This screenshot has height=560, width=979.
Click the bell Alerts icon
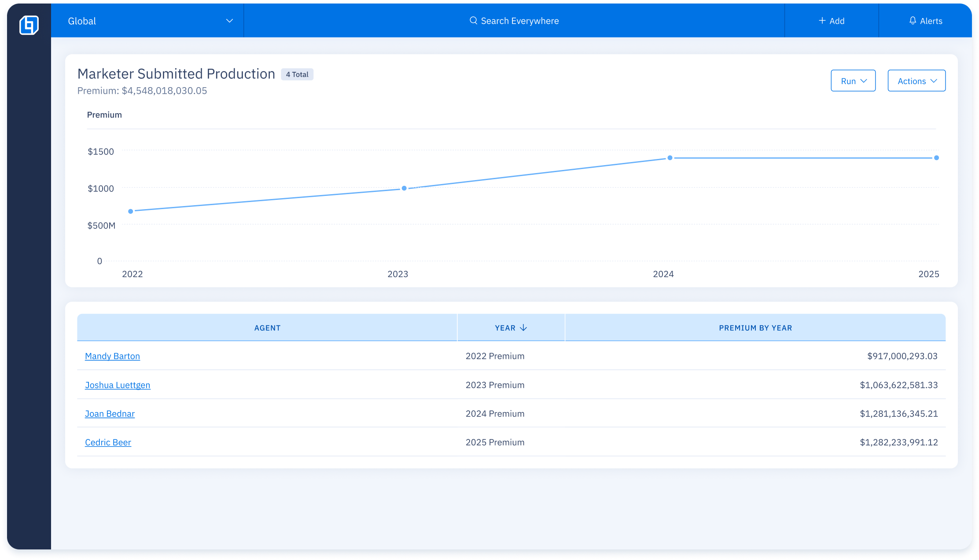coord(913,21)
